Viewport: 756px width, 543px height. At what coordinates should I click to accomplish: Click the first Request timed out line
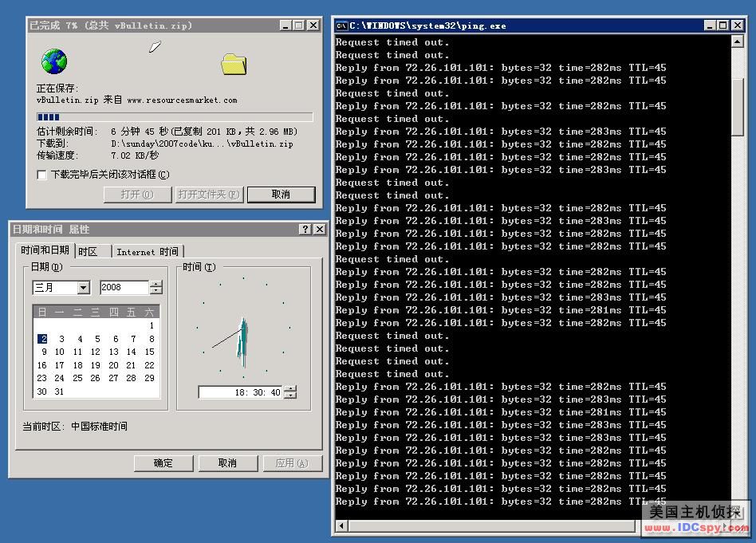tap(392, 42)
